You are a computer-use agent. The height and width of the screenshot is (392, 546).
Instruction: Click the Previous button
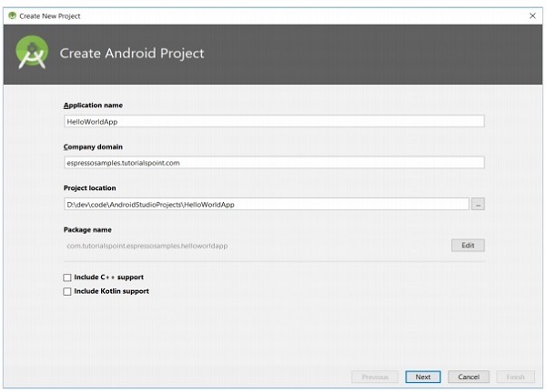click(x=375, y=377)
